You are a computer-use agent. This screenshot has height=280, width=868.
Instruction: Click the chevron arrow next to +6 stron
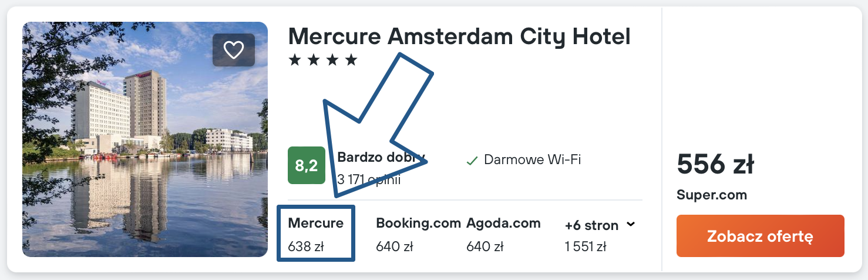[x=631, y=224]
